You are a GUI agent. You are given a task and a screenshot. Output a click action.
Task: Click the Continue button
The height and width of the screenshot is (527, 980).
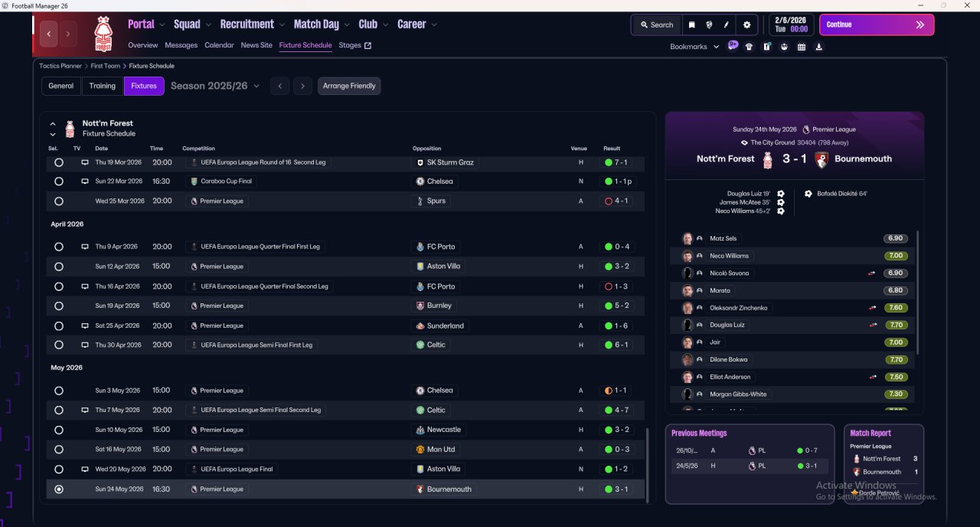click(877, 25)
